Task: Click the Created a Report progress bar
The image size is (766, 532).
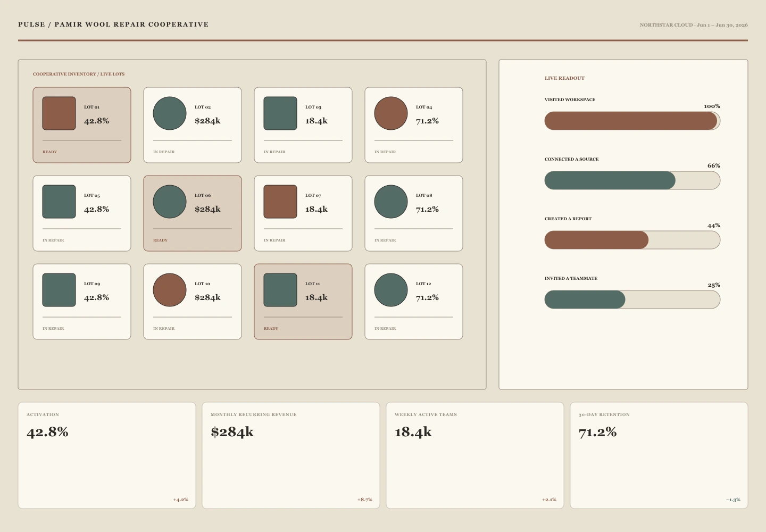Action: (x=632, y=240)
